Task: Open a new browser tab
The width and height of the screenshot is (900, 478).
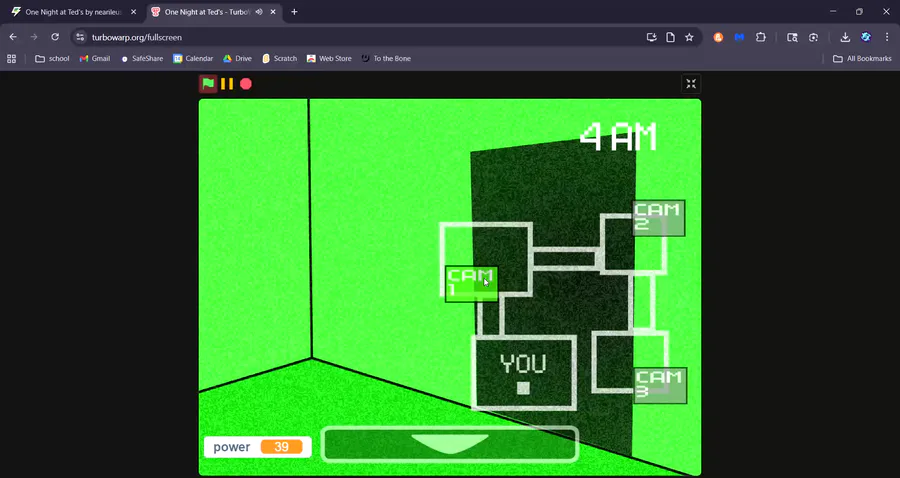Action: tap(294, 11)
